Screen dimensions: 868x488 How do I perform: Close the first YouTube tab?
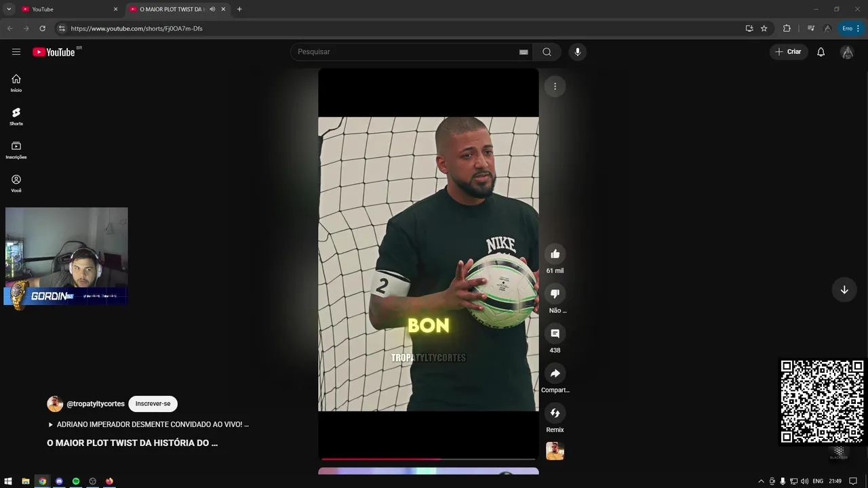point(115,9)
